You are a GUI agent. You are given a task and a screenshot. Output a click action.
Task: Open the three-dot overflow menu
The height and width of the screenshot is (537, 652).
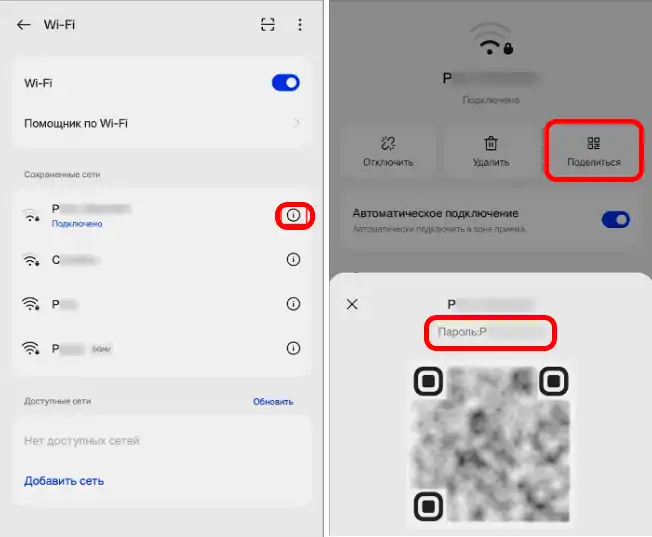point(299,25)
